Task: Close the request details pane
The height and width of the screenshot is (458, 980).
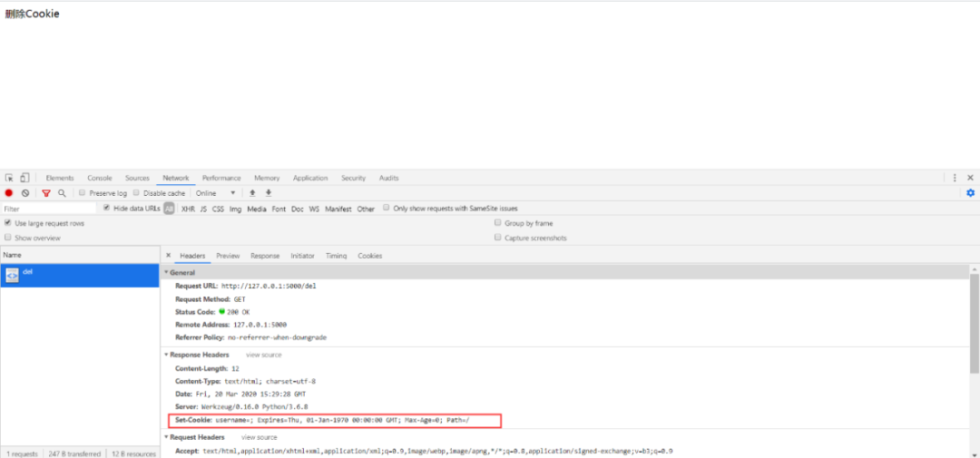Action: click(x=168, y=256)
